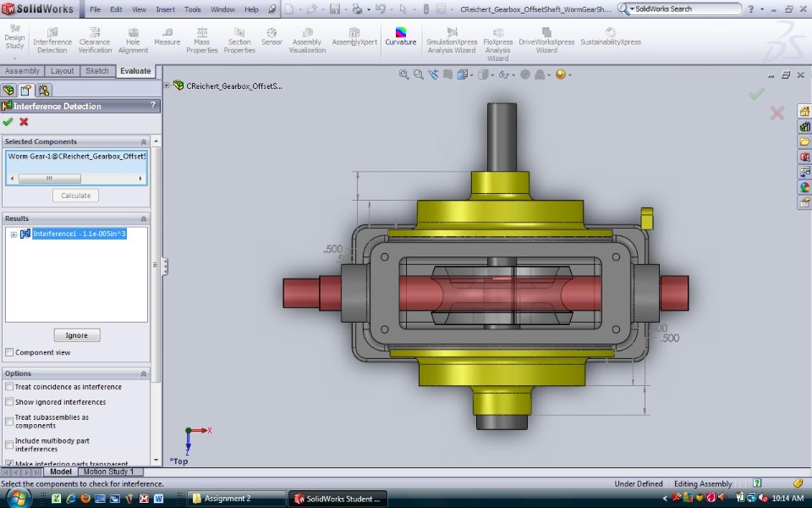Image resolution: width=812 pixels, height=508 pixels.
Task: Check Show ignored interferences option
Action: (9, 402)
